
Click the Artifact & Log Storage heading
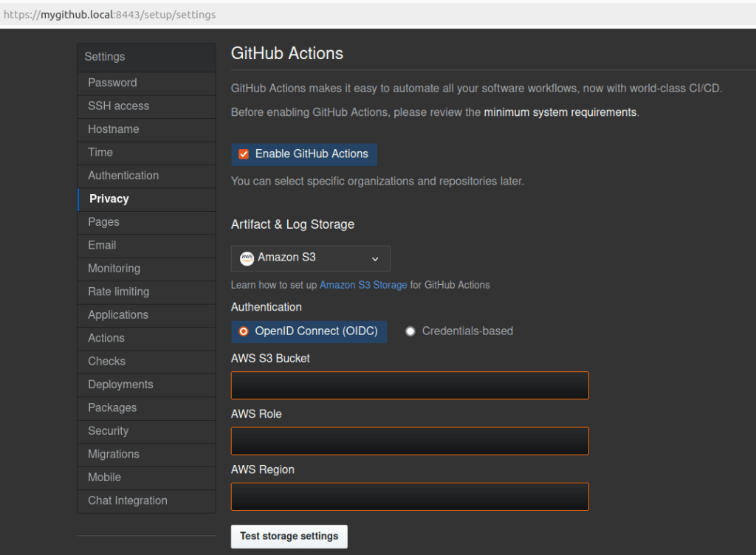click(x=292, y=224)
